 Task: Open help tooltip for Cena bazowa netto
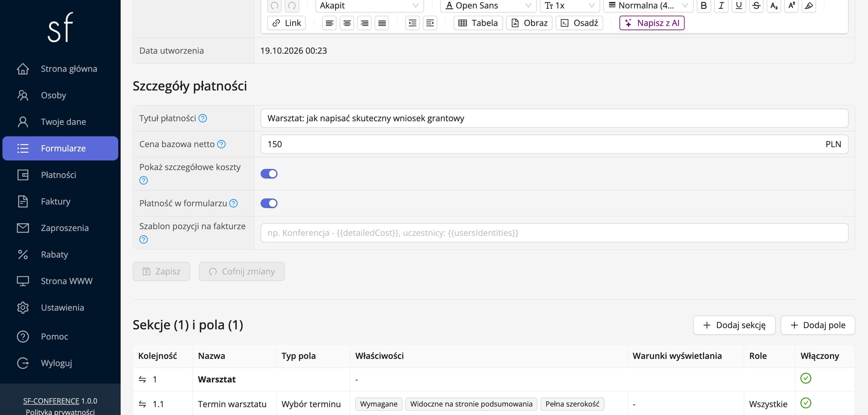(221, 144)
